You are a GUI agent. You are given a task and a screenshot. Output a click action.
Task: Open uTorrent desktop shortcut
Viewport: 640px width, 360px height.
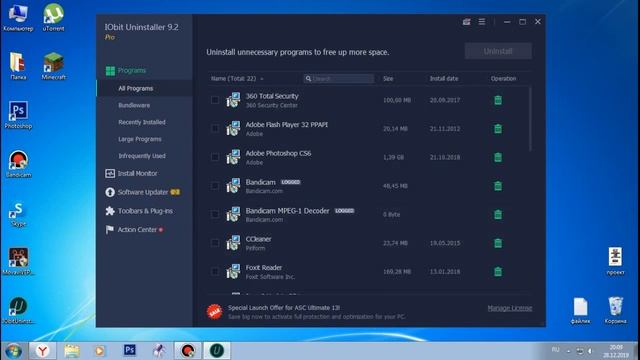pyautogui.click(x=53, y=18)
